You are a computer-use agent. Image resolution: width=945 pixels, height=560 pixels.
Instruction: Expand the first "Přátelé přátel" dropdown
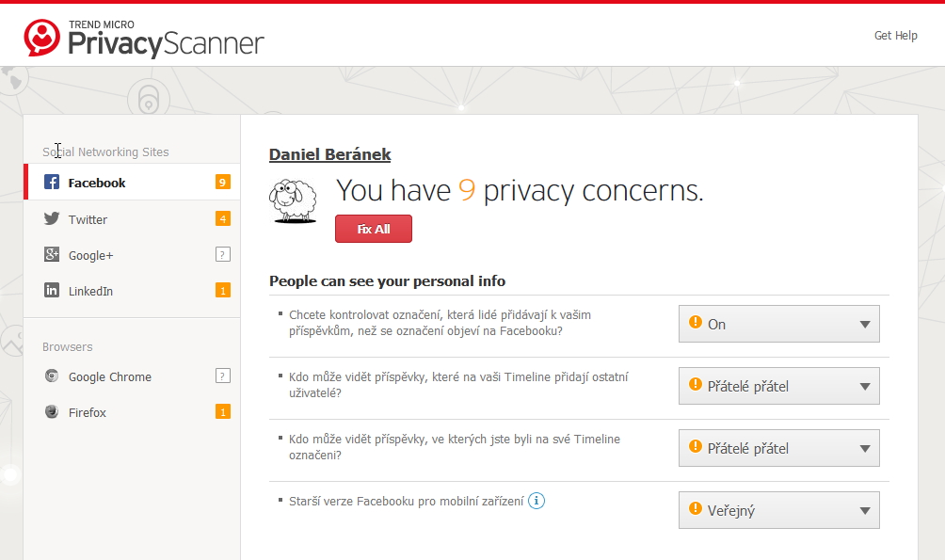[x=778, y=386]
